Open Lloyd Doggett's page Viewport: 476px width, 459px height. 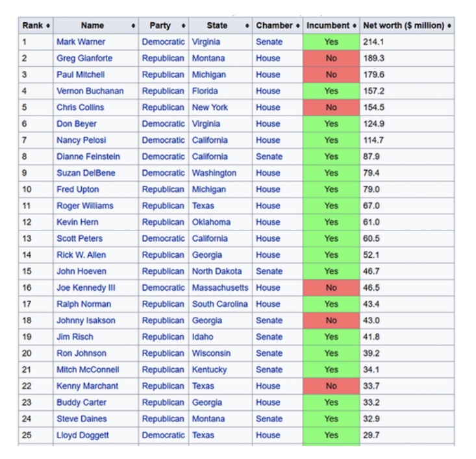click(x=82, y=435)
